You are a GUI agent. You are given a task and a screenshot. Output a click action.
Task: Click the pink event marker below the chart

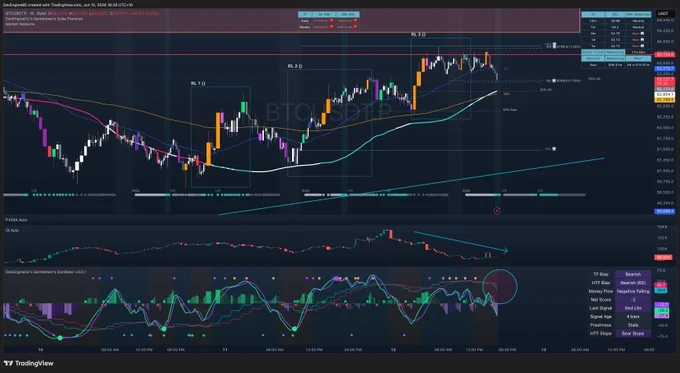[x=497, y=211]
